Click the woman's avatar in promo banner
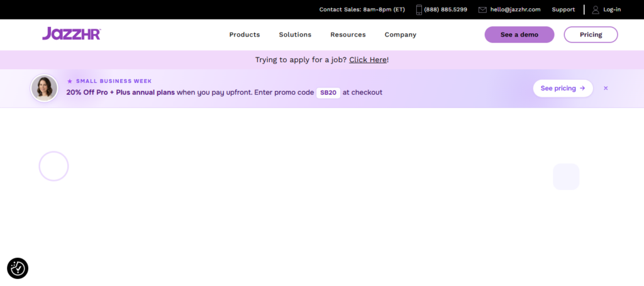Screen dimensions: 644x286 (x=45, y=88)
